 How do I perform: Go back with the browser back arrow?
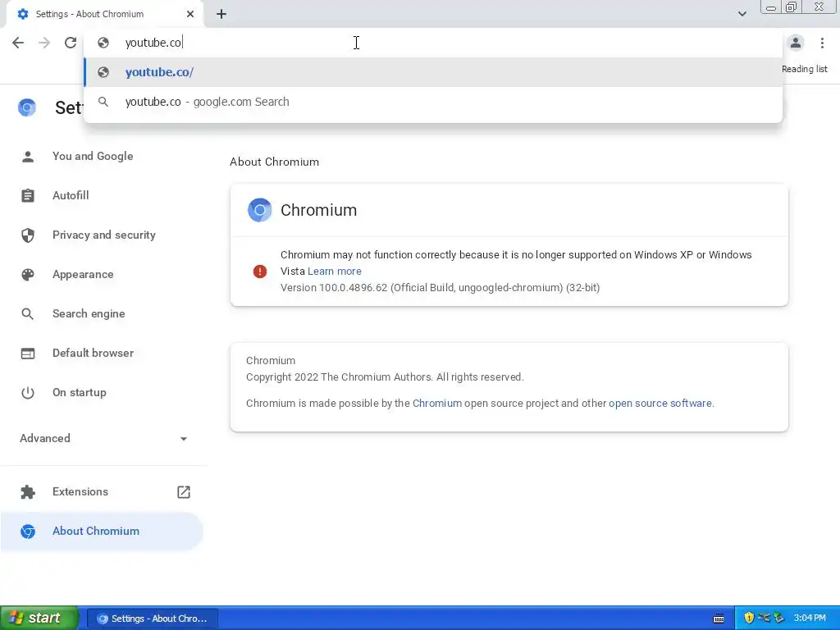pos(18,43)
